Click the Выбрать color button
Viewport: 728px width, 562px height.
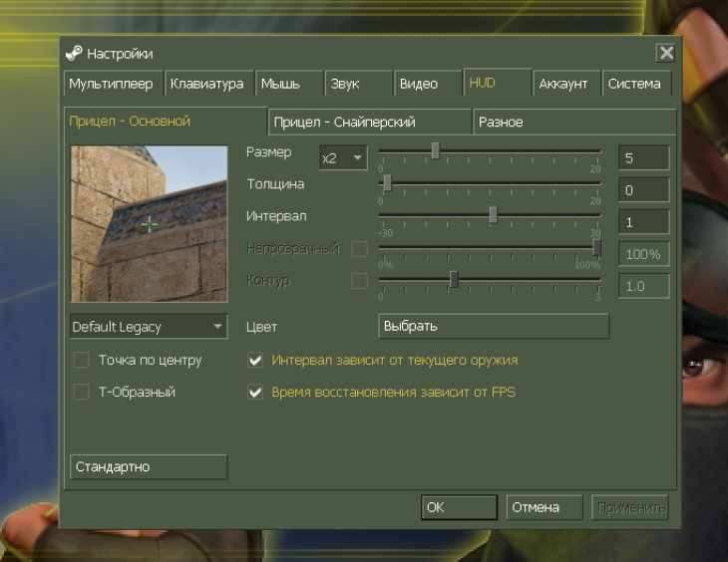coord(494,326)
